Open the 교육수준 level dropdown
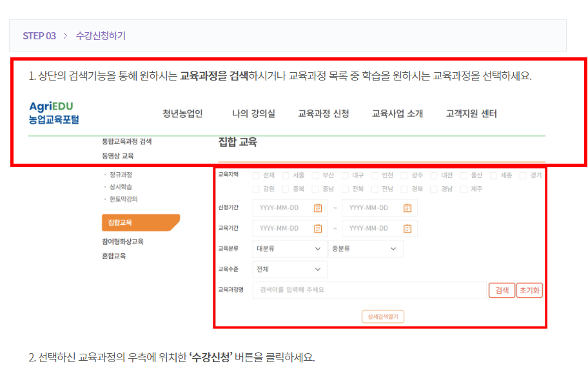This screenshot has width=588, height=375. click(289, 269)
